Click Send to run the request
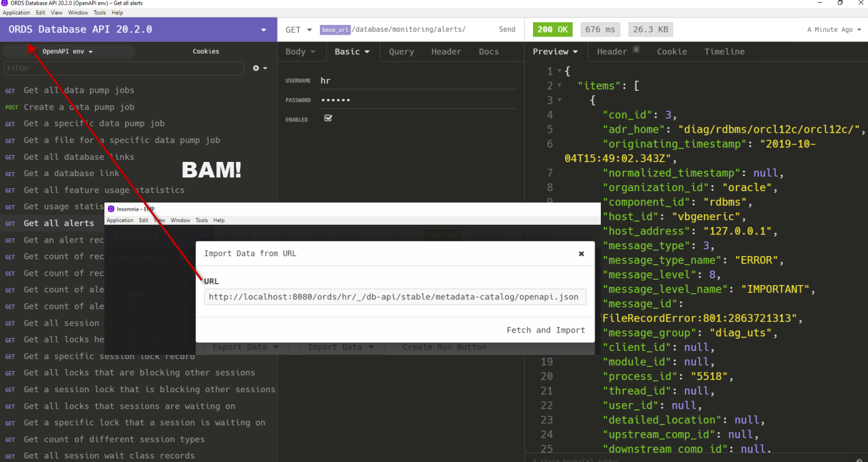 click(507, 30)
